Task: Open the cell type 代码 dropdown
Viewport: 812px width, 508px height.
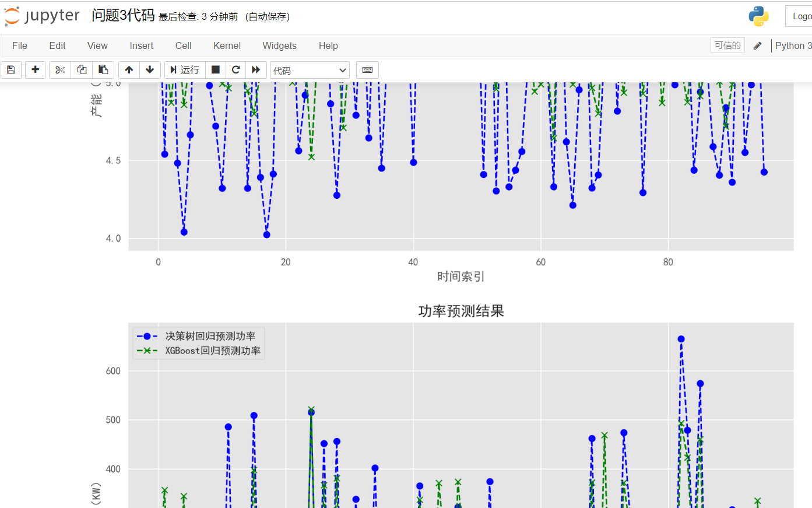Action: [x=310, y=70]
